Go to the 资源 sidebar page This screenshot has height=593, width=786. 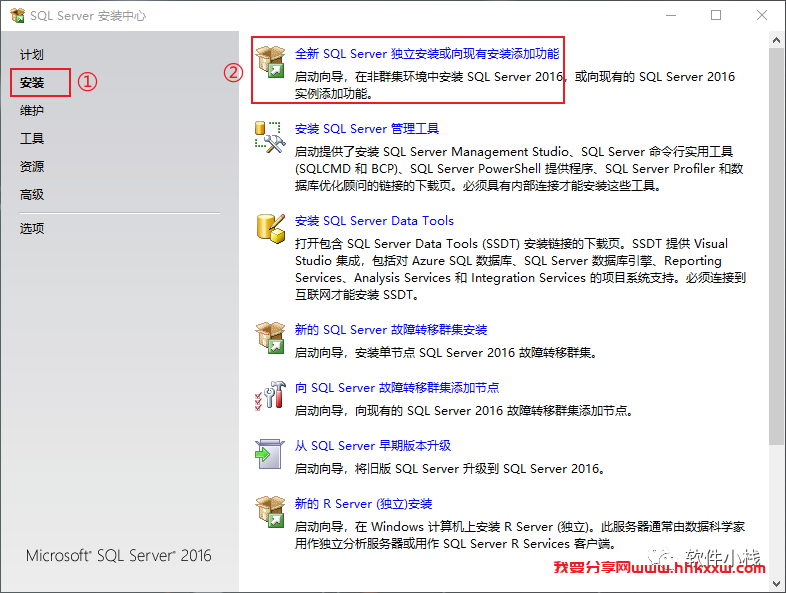tap(32, 166)
